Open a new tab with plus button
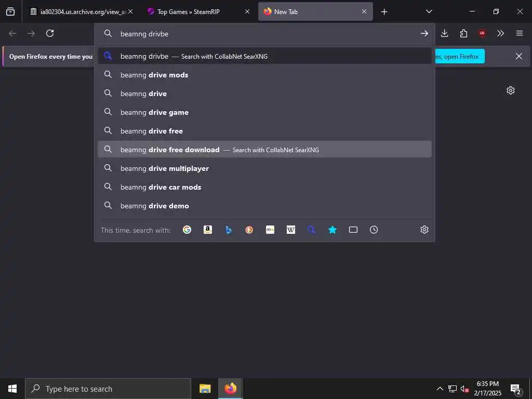The image size is (532, 399). 384,12
